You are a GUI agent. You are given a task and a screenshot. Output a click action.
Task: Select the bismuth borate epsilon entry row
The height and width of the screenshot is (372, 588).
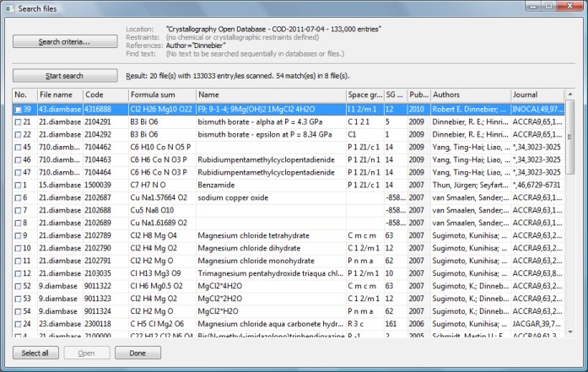point(253,134)
